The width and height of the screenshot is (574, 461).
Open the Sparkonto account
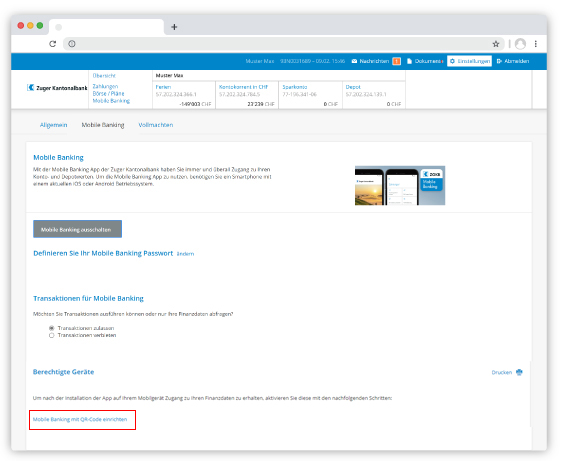295,87
